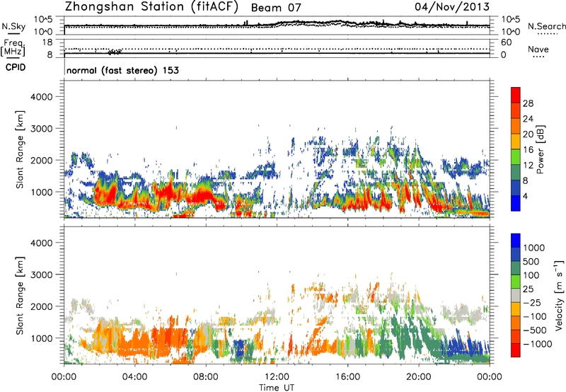Click the 'Zhongshan Station (fitACF)' title

coord(151,7)
